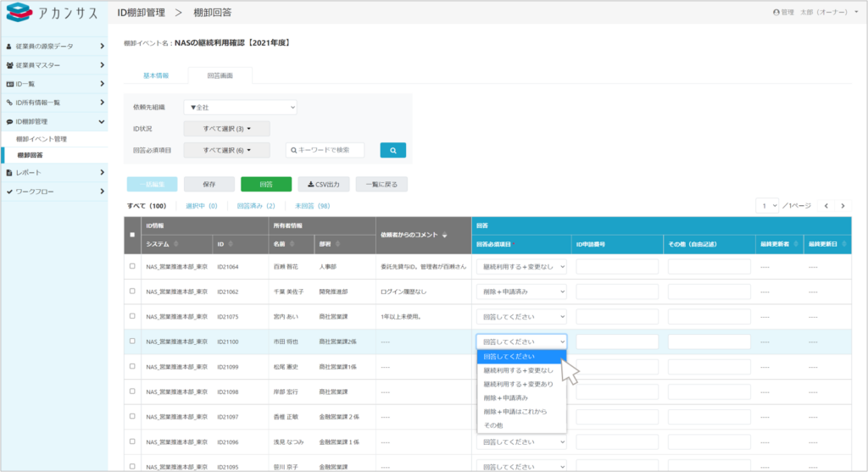Screen dimensions: 868x472
Task: Open the 依頼先組織 dropdown
Action: click(x=241, y=108)
